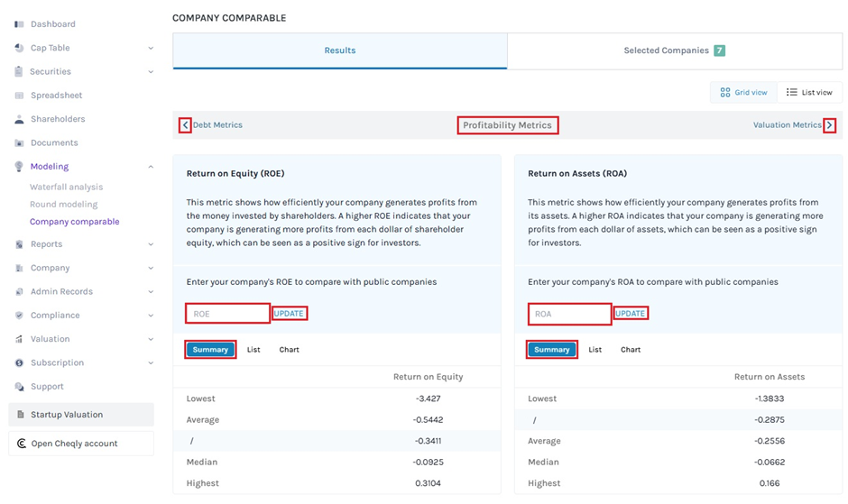Click the Cheqly logo icon

(x=21, y=444)
